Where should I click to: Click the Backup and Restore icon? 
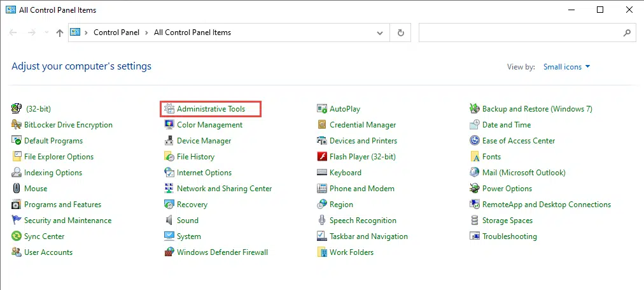tap(475, 108)
